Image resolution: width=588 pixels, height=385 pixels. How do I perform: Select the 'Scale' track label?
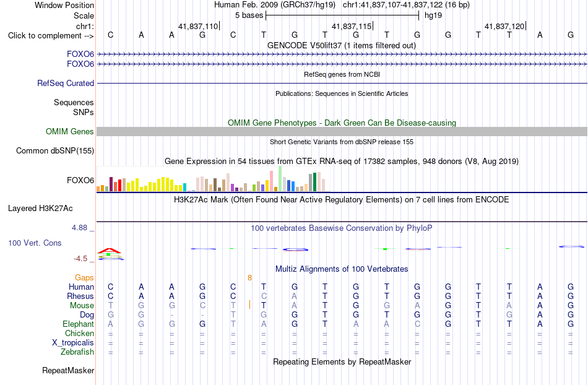point(84,15)
